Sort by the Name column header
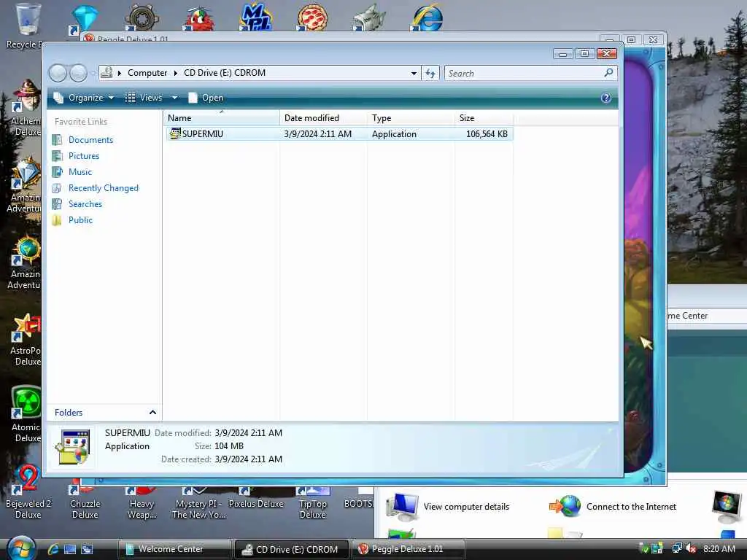Image resolution: width=747 pixels, height=560 pixels. pyautogui.click(x=222, y=118)
